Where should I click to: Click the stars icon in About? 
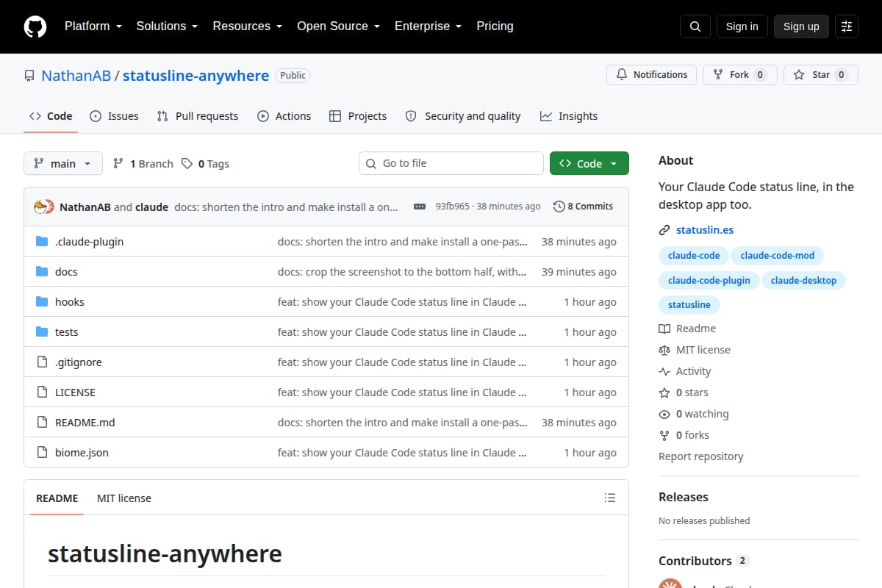pos(664,392)
